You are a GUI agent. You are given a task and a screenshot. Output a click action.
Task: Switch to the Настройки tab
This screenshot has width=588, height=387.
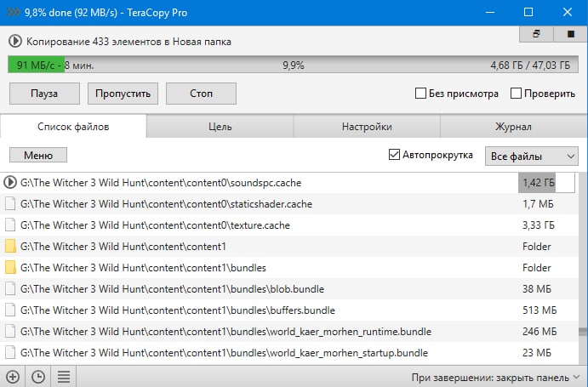(367, 127)
